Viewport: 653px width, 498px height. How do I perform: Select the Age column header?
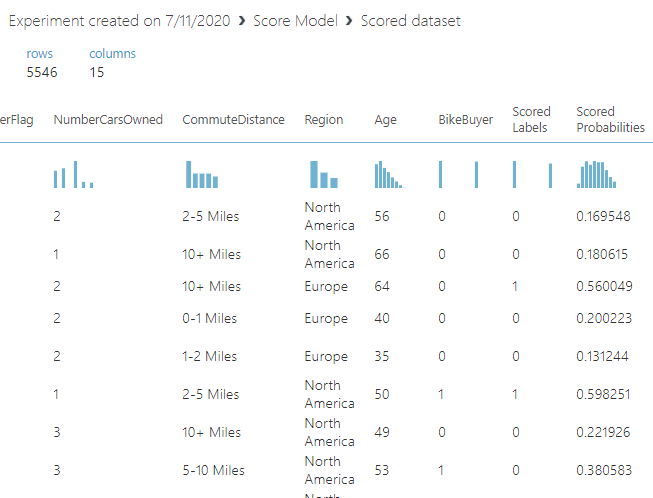click(385, 120)
